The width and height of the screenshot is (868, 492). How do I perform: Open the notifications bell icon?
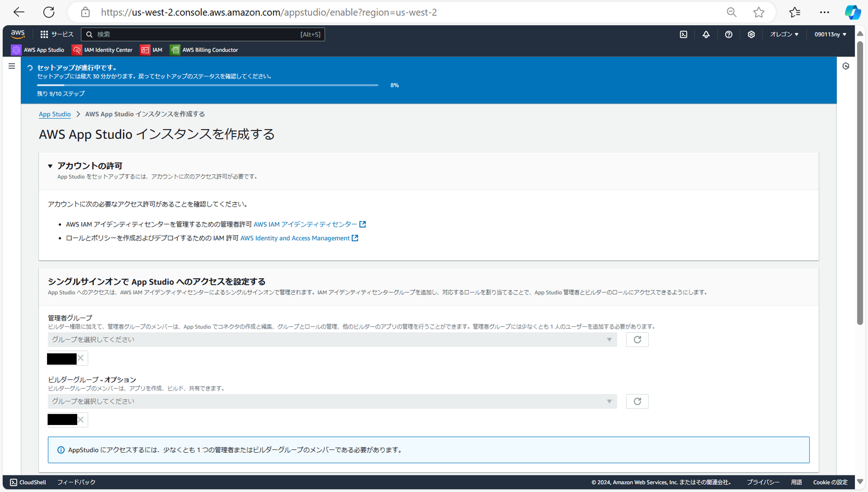(x=706, y=35)
